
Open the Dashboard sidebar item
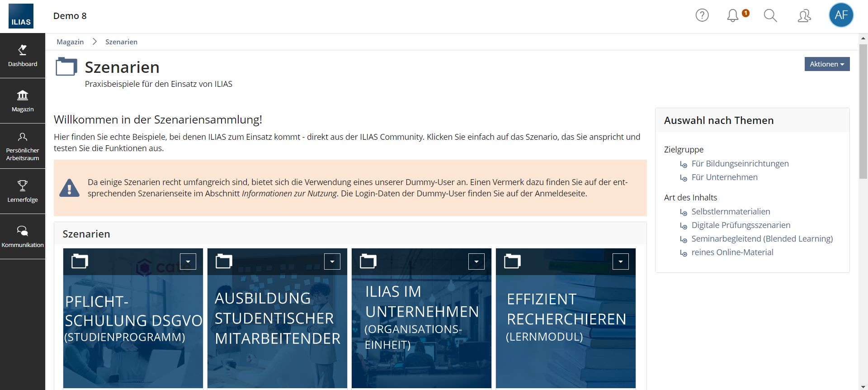click(23, 56)
